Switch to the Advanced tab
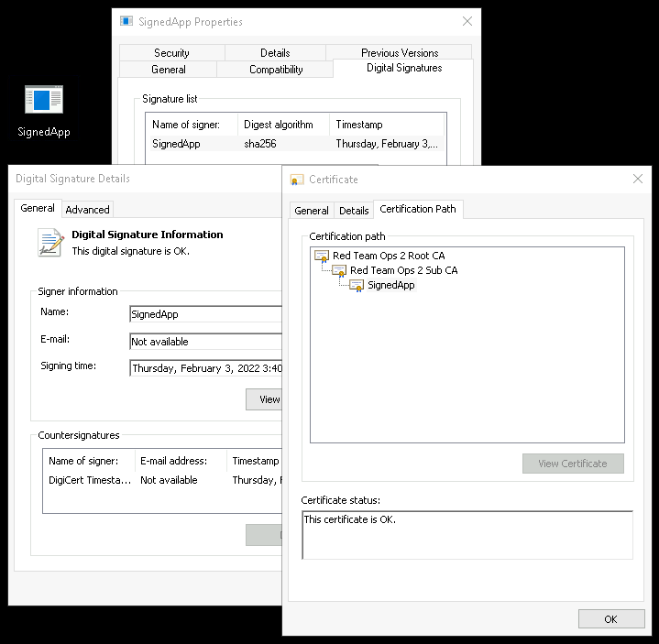Viewport: 659px width, 644px height. pos(88,210)
